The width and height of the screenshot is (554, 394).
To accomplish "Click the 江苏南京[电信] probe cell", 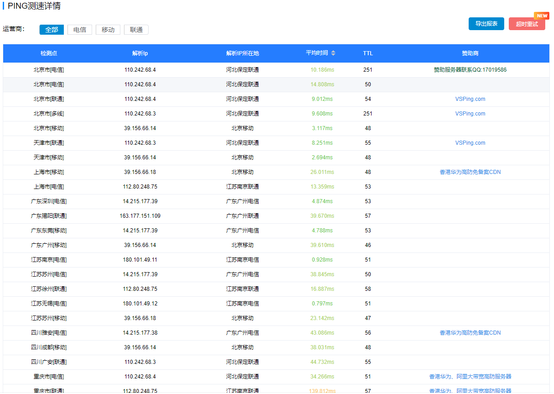I will (49, 260).
